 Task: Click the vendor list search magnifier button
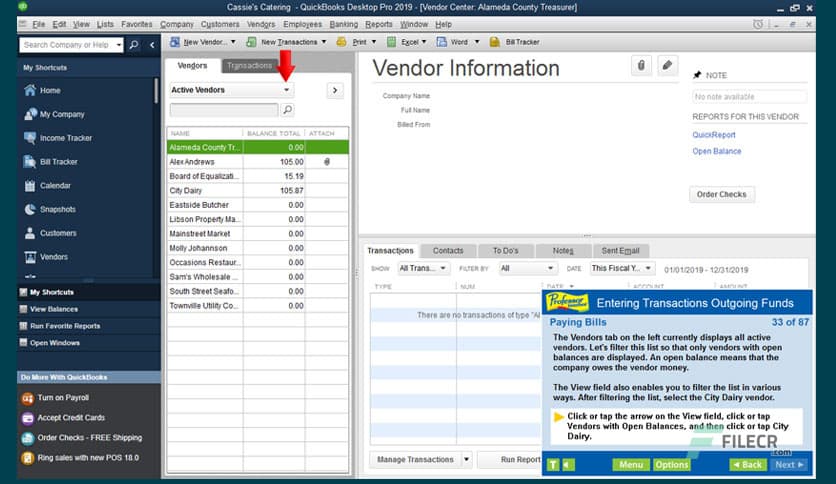point(287,110)
